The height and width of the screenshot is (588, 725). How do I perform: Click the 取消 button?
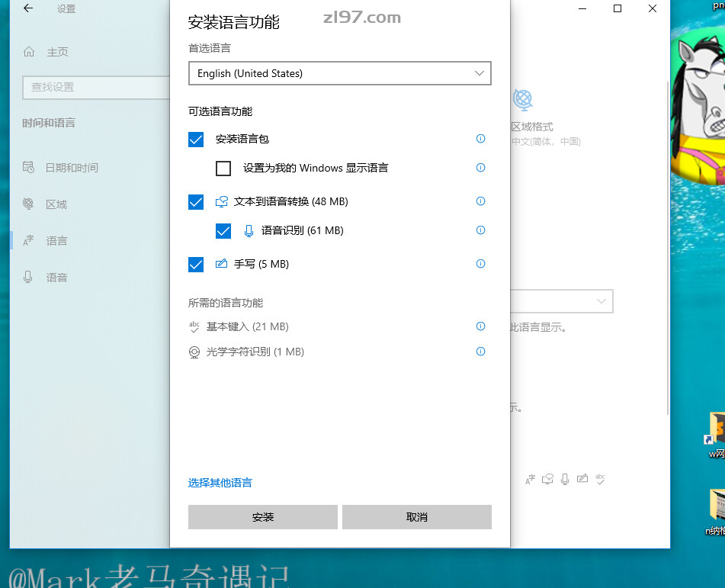416,517
